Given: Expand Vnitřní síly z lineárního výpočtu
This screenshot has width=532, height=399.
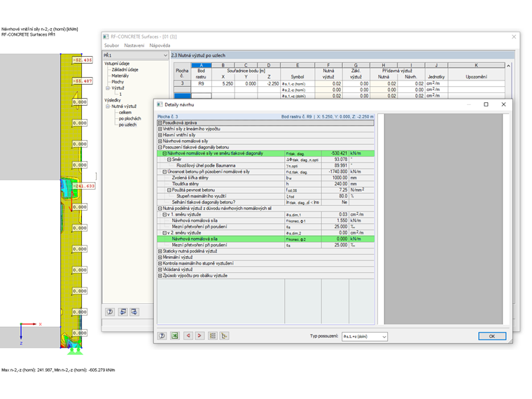Looking at the screenshot, I should [x=160, y=129].
